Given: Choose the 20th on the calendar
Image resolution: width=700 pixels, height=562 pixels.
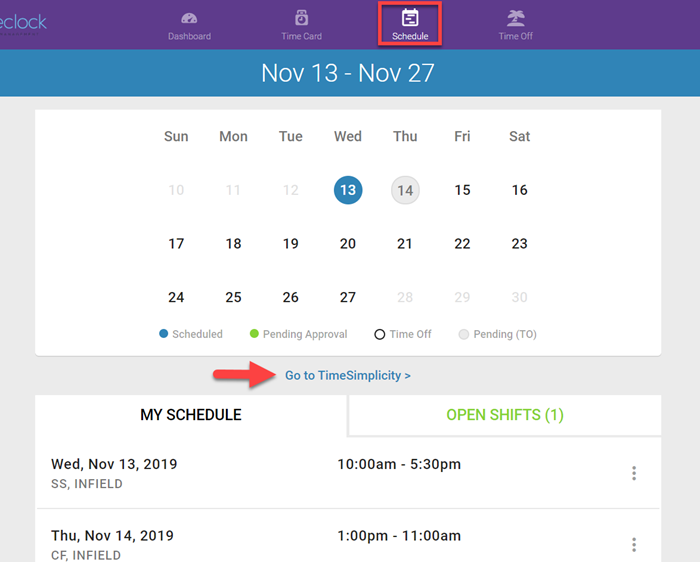Looking at the screenshot, I should [x=348, y=243].
